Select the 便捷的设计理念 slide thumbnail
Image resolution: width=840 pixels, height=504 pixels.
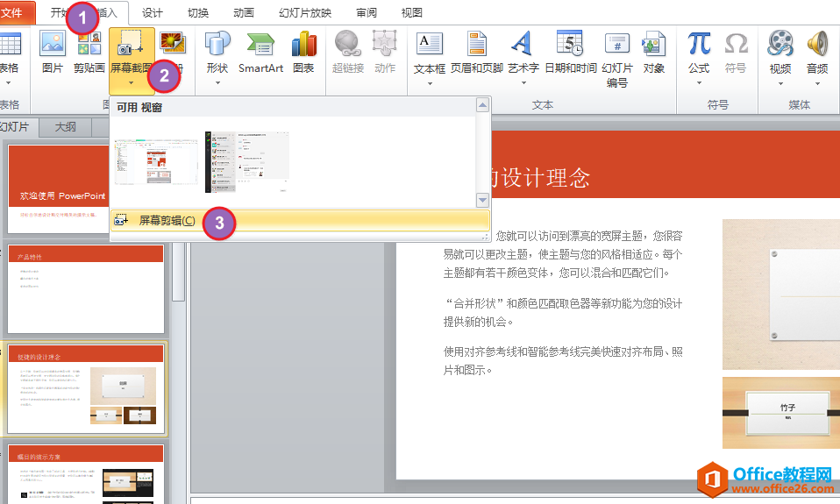pos(86,389)
